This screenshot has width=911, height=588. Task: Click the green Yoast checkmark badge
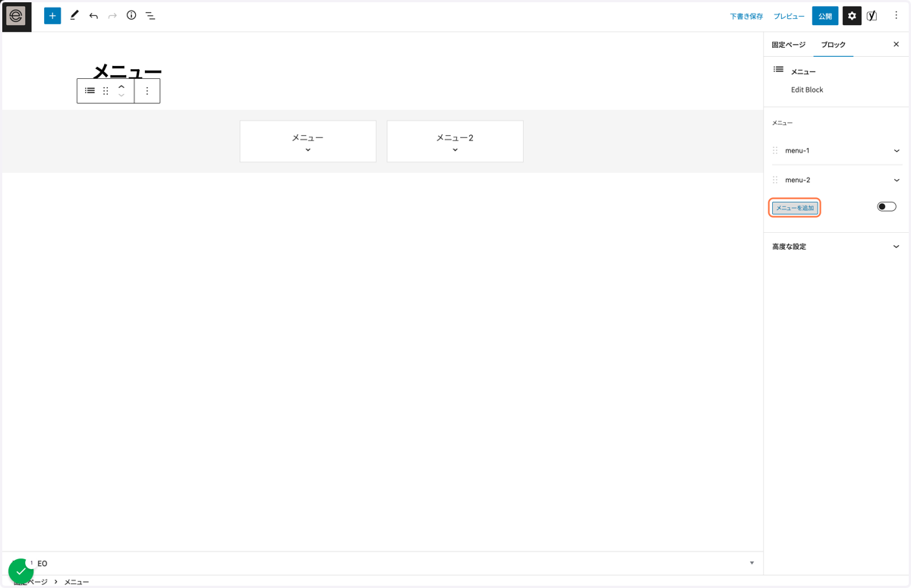point(20,571)
